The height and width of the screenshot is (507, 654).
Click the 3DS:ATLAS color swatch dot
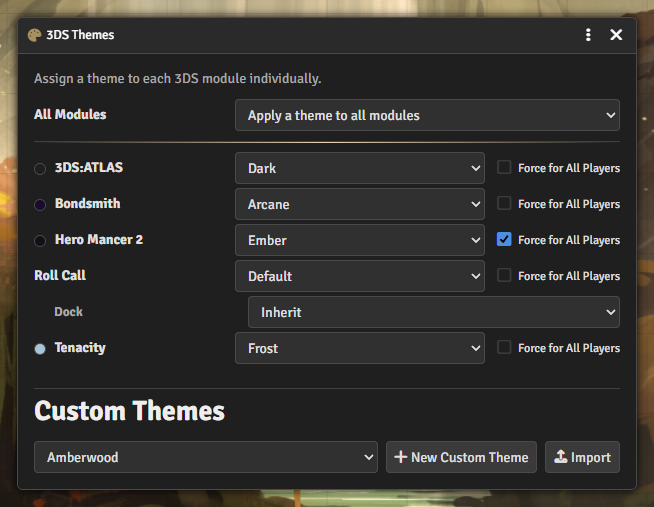click(x=40, y=169)
